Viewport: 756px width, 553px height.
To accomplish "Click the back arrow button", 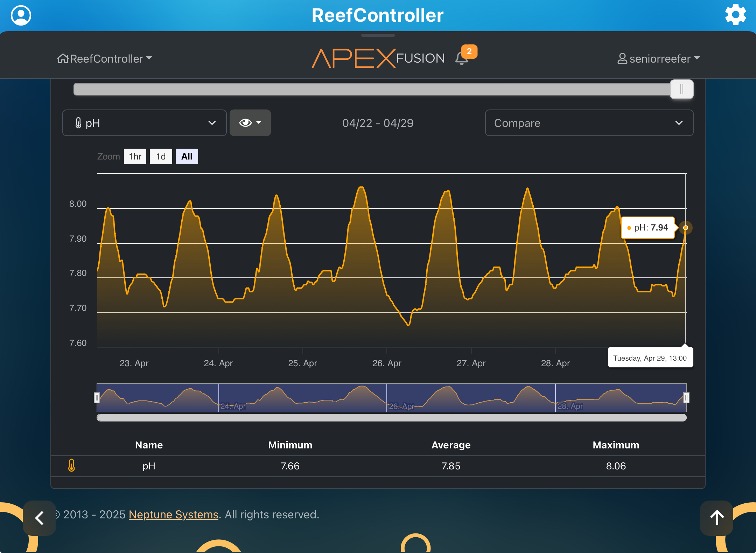I will [40, 518].
